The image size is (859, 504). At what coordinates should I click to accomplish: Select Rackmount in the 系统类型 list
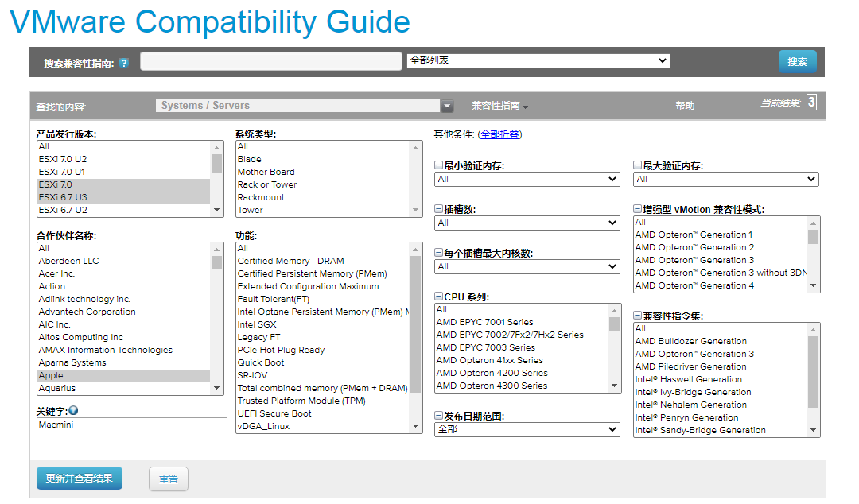point(323,197)
